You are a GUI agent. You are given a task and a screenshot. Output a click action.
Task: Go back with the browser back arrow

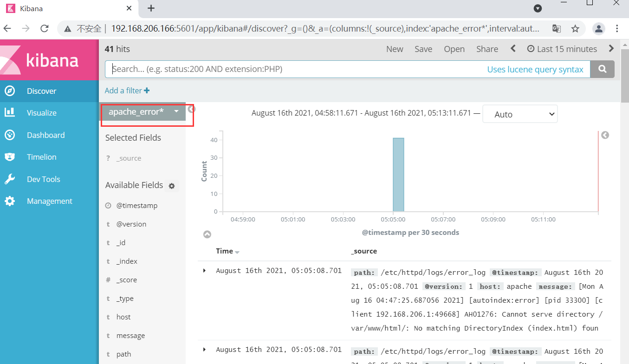7,29
